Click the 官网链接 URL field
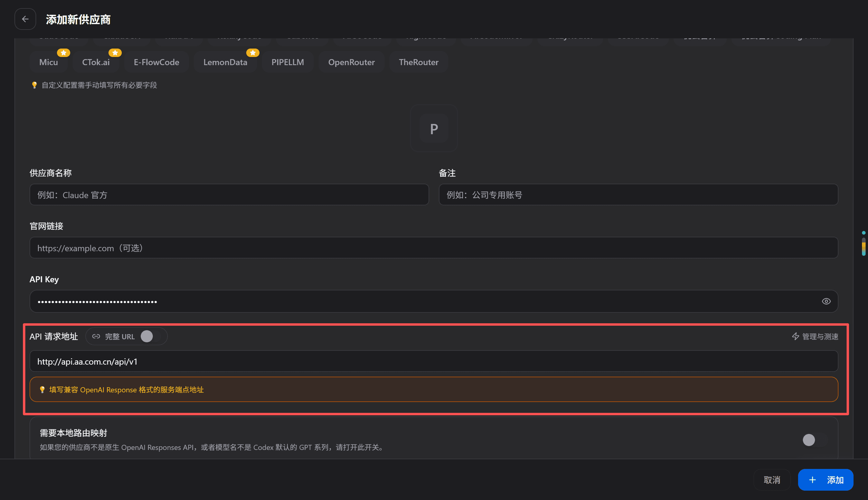The image size is (868, 500). [434, 248]
